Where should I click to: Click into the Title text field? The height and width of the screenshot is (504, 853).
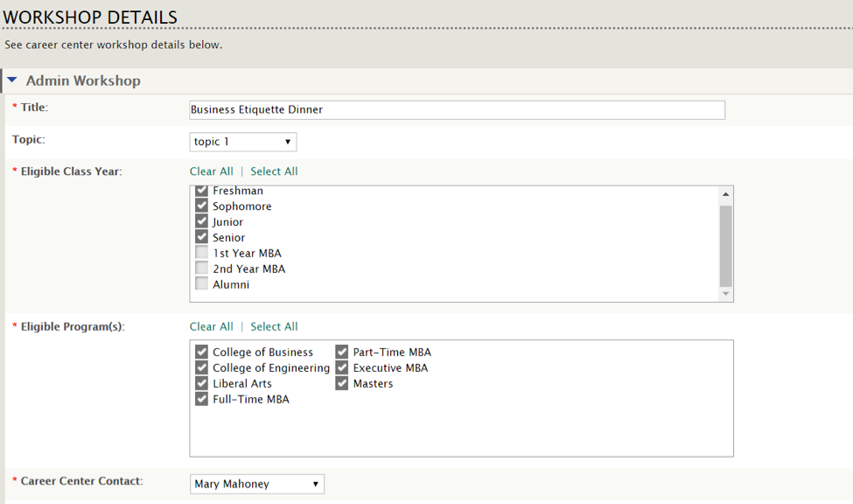tap(457, 110)
